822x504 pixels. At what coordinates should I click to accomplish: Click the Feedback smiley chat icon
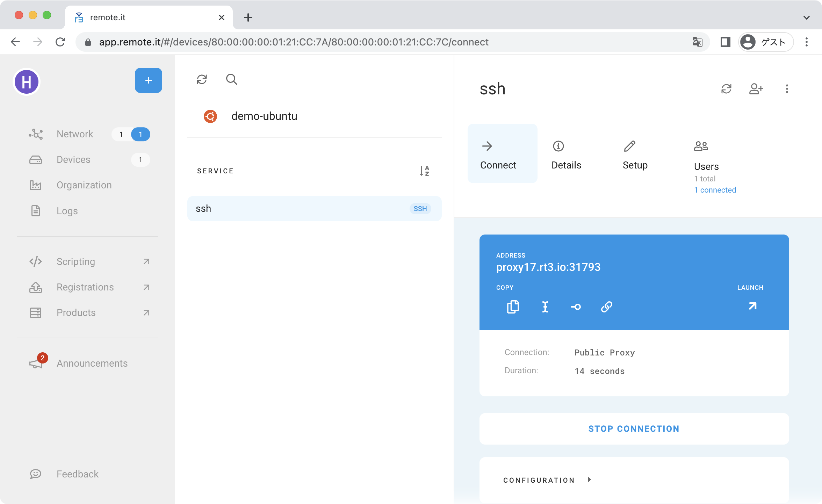point(36,474)
